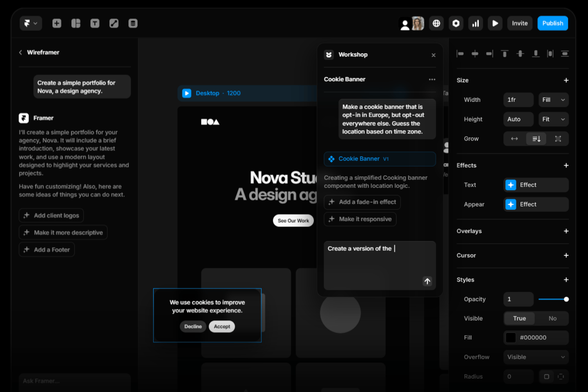Image resolution: width=588 pixels, height=392 pixels.
Task: Go back from the Wireframer panel
Action: (x=21, y=52)
